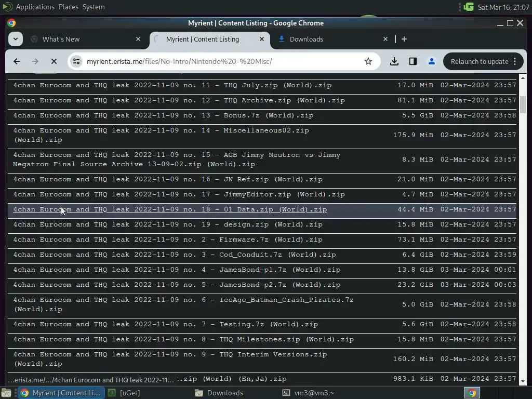Click the clock Sat Mar 16, 21:07

point(503,7)
